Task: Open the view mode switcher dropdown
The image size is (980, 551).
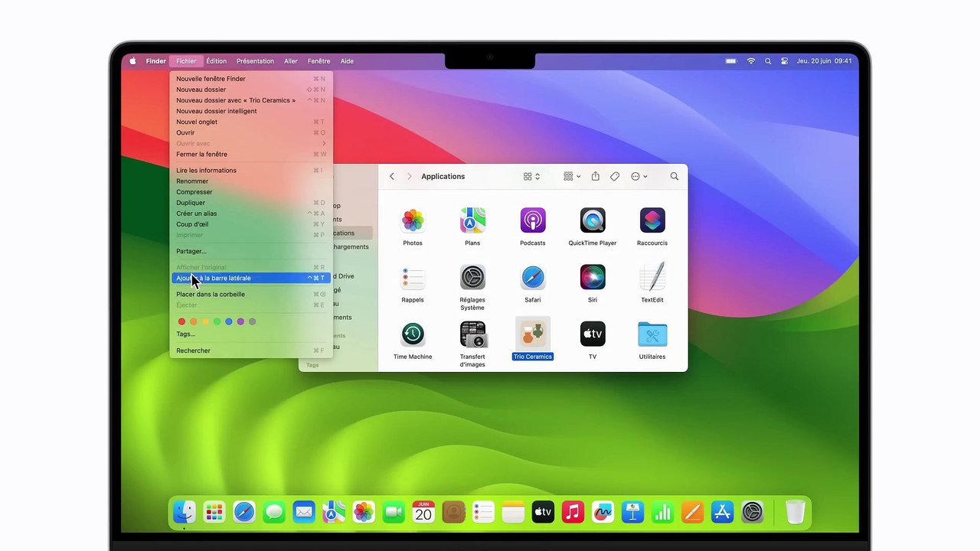Action: click(532, 176)
